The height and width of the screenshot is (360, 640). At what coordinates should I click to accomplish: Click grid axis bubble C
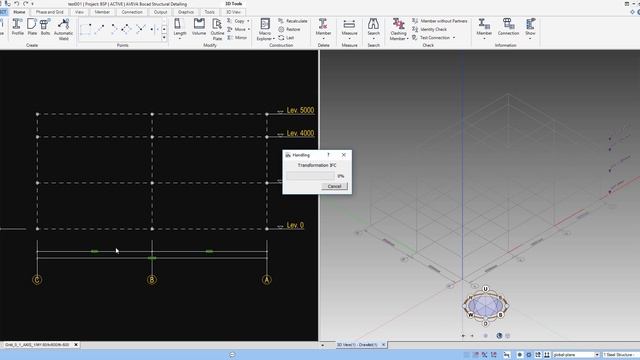click(x=37, y=280)
